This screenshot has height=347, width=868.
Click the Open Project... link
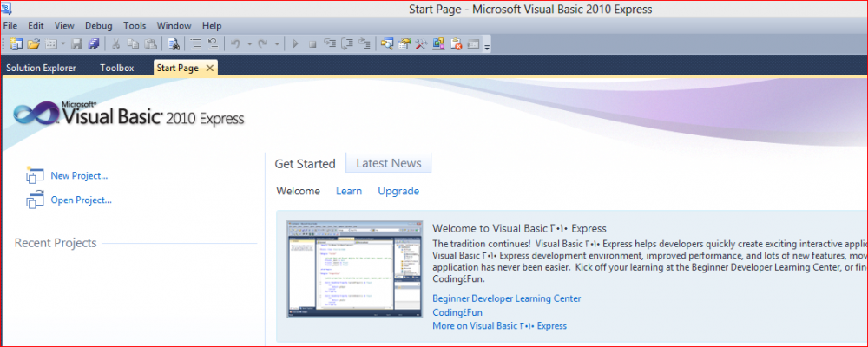81,200
